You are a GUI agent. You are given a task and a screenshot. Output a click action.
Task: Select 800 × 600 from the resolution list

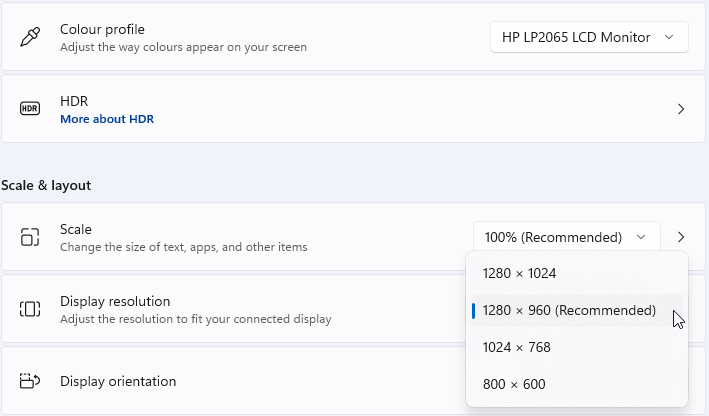513,384
